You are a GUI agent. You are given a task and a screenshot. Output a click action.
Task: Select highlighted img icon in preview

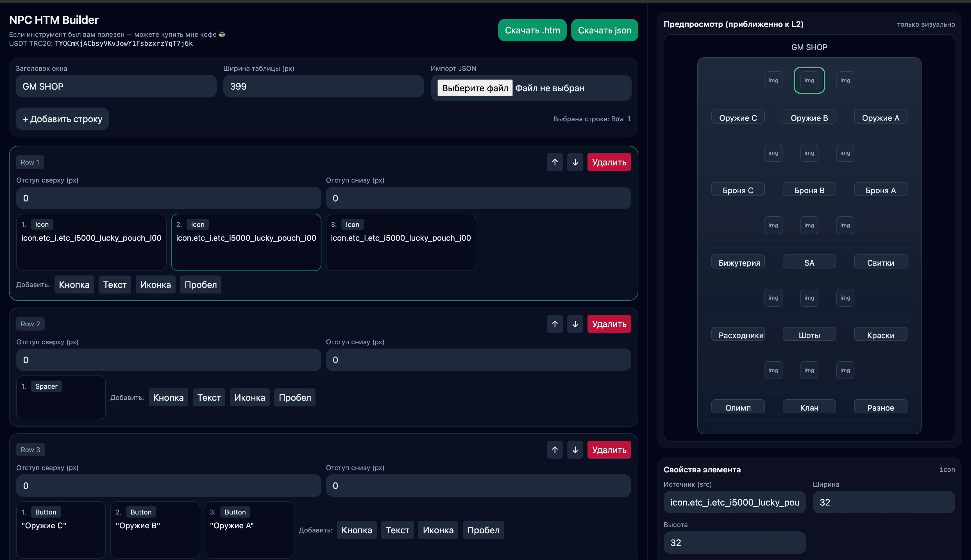coord(809,80)
